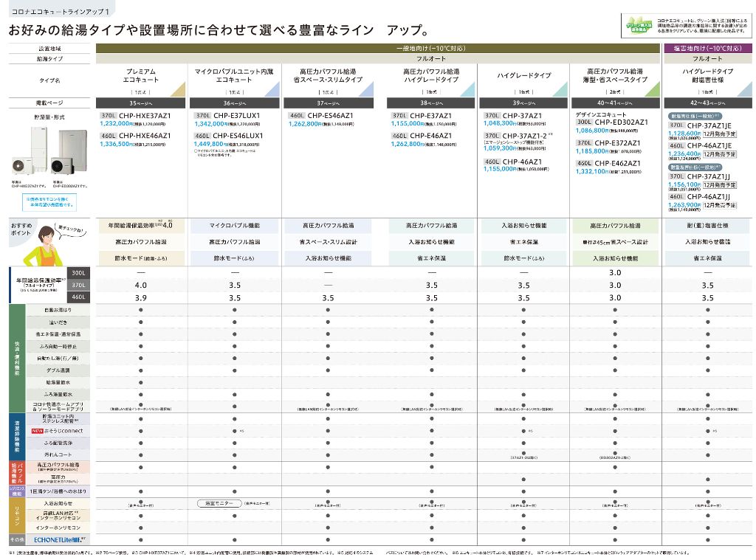This screenshot has width=756, height=560.
Task: Click the 追いだき row label
Action: tap(58, 322)
